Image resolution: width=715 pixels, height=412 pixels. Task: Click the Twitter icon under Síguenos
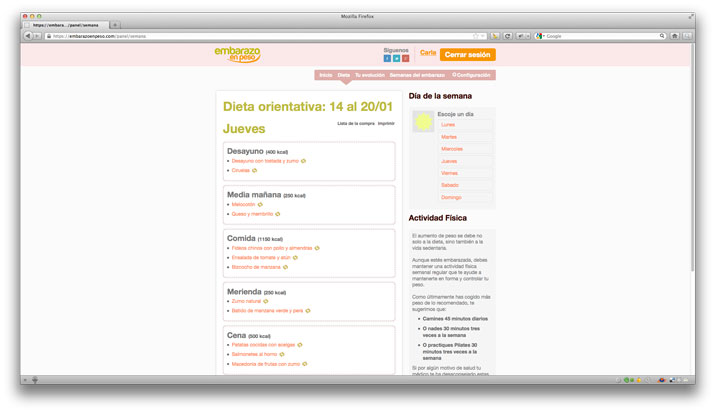click(x=396, y=58)
